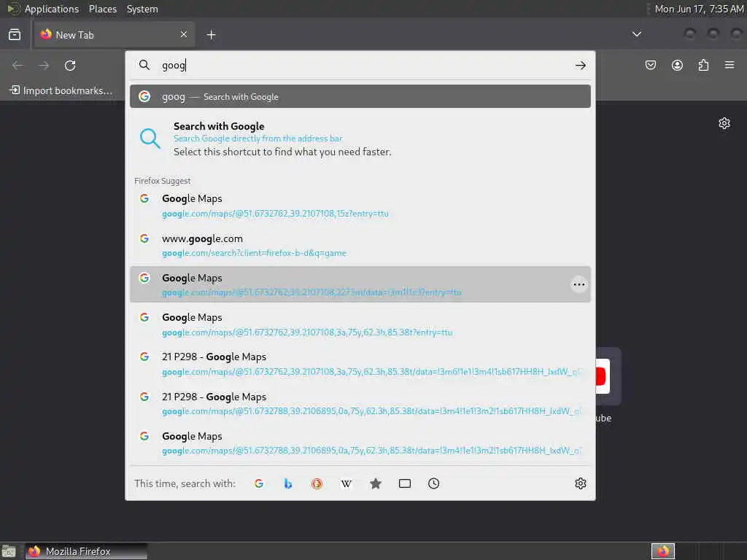Search this time with Wikipedia icon
This screenshot has width=747, height=560.
point(347,483)
